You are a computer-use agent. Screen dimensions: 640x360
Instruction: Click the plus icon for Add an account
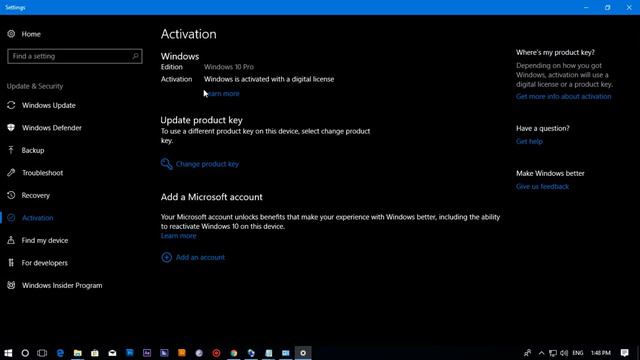(167, 257)
